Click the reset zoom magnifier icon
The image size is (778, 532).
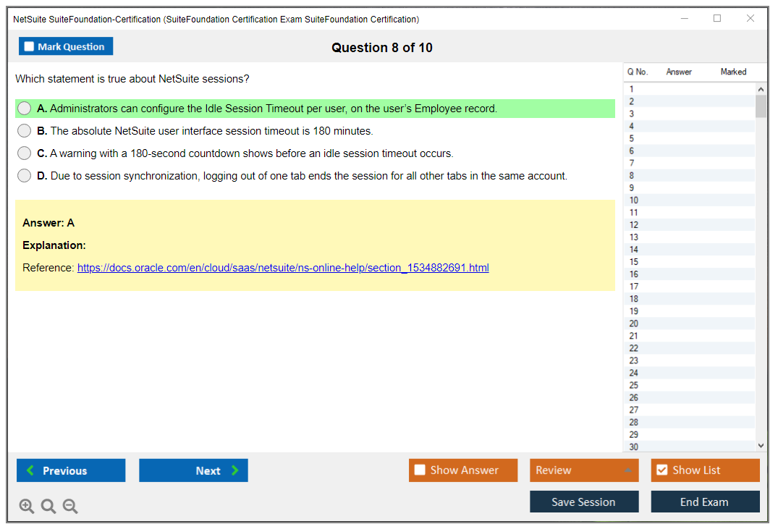coord(48,506)
